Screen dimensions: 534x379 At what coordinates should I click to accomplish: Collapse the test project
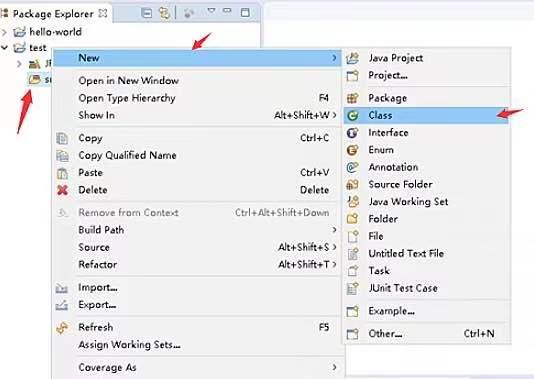[x=4, y=48]
